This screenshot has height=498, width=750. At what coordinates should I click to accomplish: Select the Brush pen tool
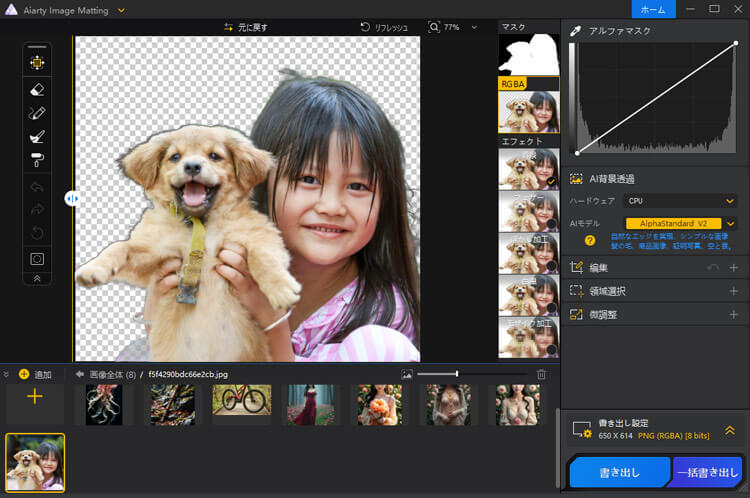click(37, 113)
